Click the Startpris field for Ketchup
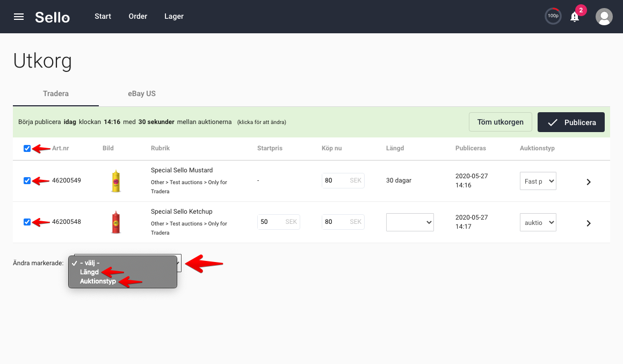Image resolution: width=623 pixels, height=364 pixels. [279, 222]
